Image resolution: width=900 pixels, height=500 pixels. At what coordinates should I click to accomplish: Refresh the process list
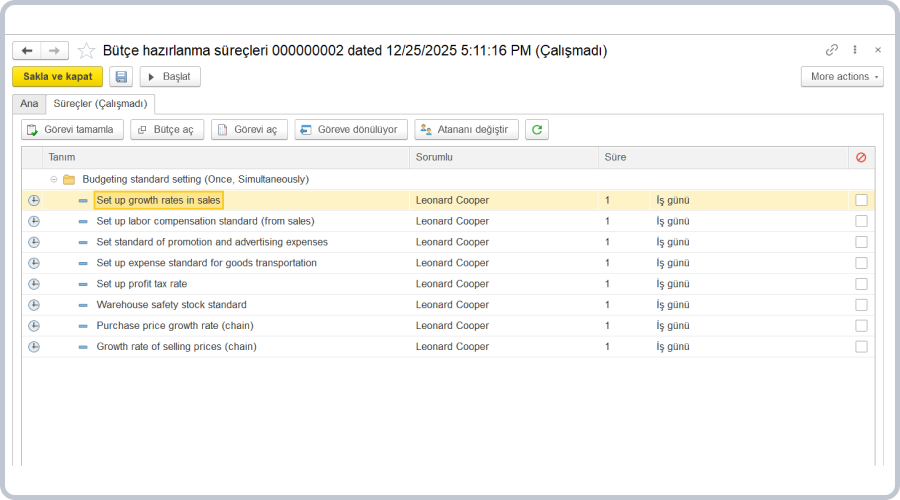pos(537,130)
